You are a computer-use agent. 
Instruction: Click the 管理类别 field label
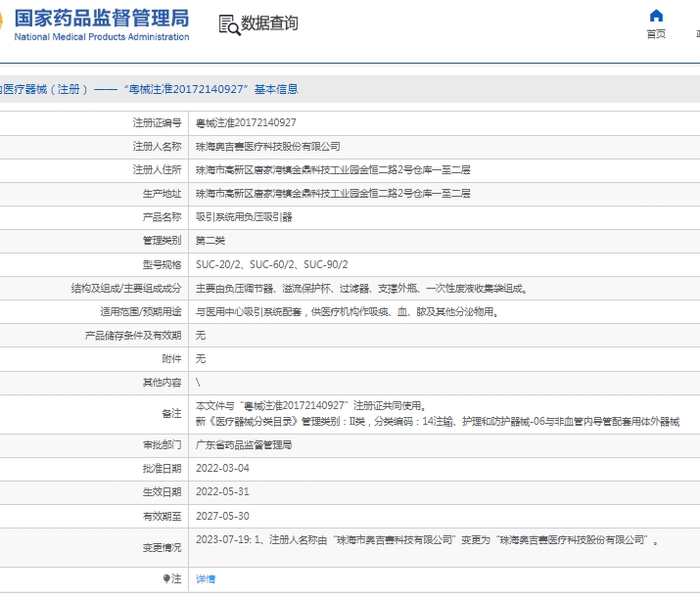[163, 241]
